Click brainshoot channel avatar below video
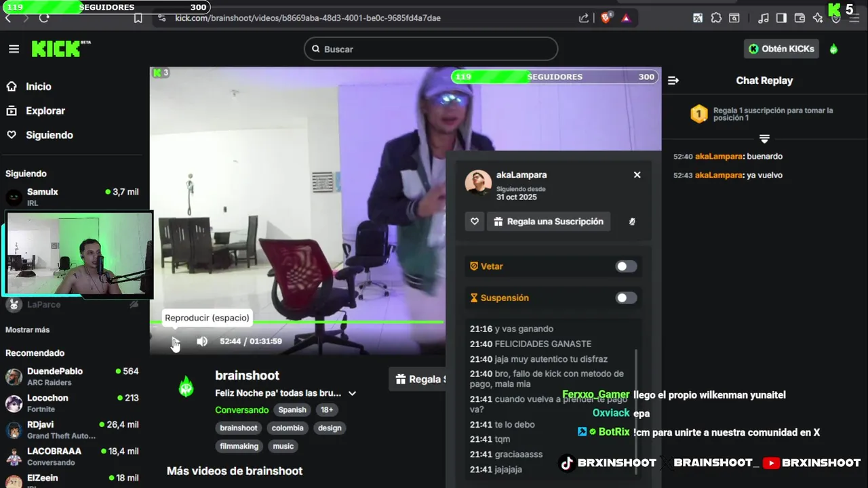This screenshot has height=488, width=868. pos(186,386)
